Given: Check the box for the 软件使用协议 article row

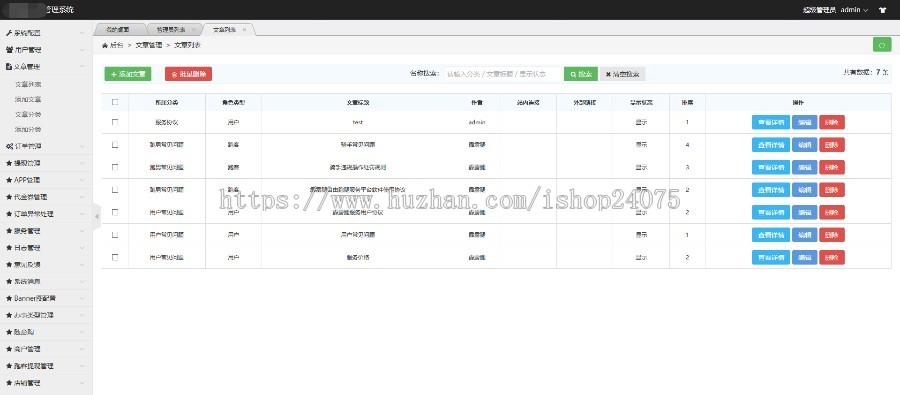Looking at the screenshot, I should click(x=115, y=189).
